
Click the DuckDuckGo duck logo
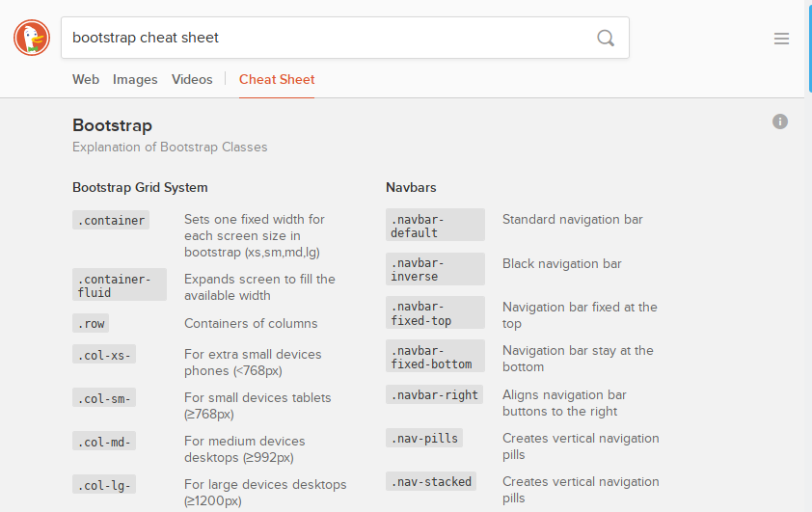click(32, 39)
